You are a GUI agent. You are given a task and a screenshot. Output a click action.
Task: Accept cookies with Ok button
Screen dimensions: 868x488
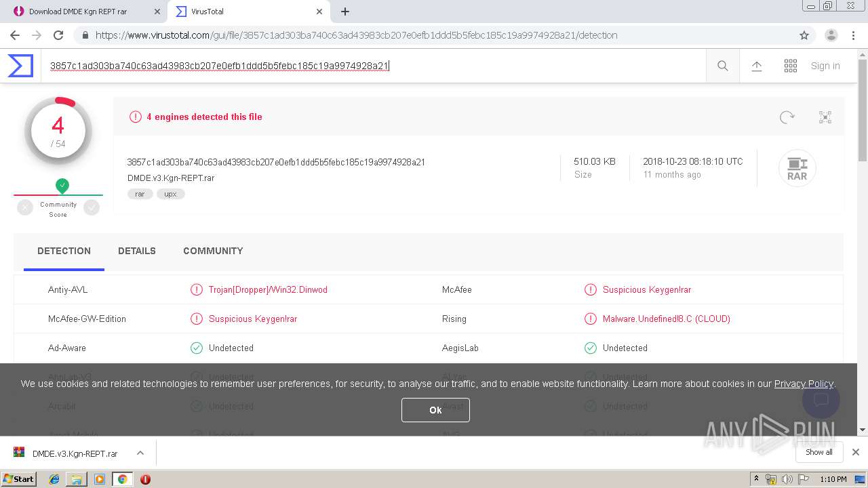pos(435,410)
